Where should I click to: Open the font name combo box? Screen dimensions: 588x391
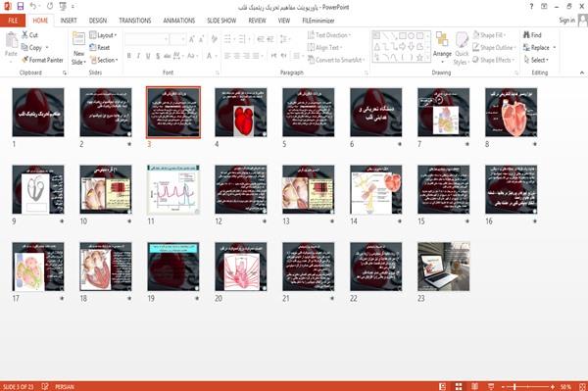point(146,39)
